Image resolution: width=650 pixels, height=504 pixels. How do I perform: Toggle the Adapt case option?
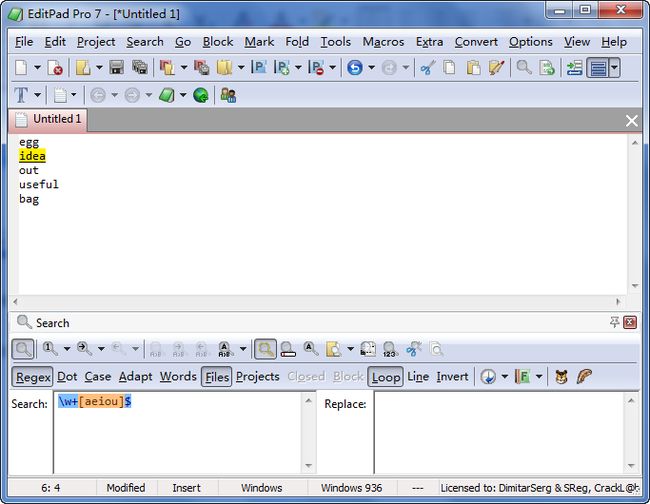[x=136, y=376]
